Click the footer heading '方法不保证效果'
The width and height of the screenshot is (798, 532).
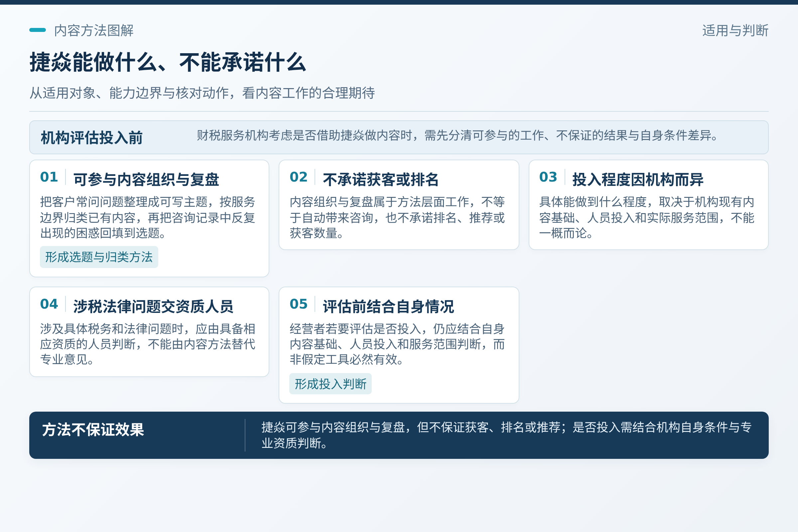pyautogui.click(x=93, y=430)
